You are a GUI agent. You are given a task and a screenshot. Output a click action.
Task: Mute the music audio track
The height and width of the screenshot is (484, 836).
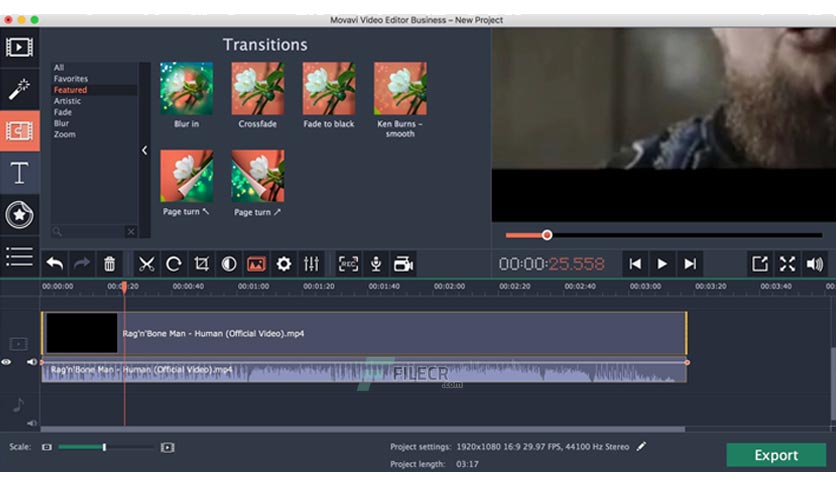[32, 423]
